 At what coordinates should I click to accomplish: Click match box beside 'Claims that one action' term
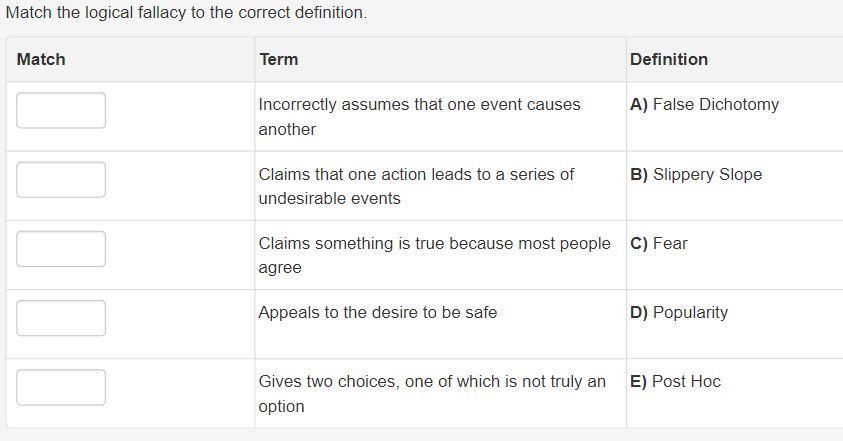click(x=61, y=180)
